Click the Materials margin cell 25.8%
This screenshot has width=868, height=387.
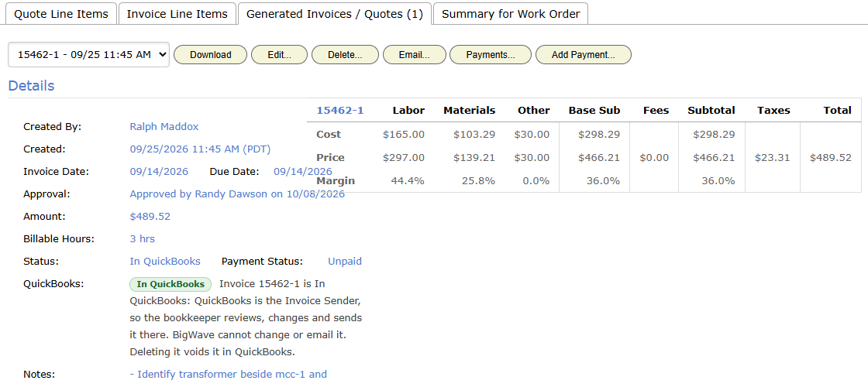click(x=480, y=181)
